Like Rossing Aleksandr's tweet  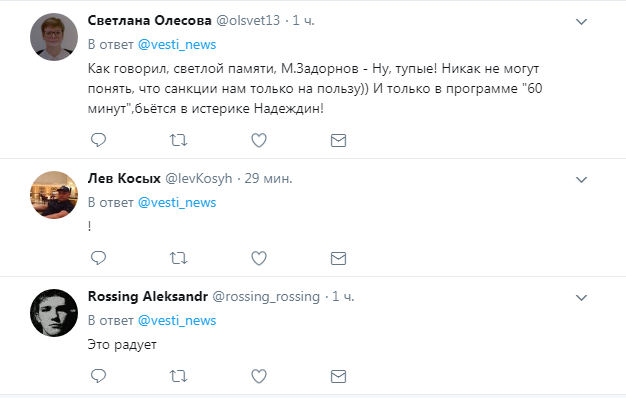tap(259, 376)
